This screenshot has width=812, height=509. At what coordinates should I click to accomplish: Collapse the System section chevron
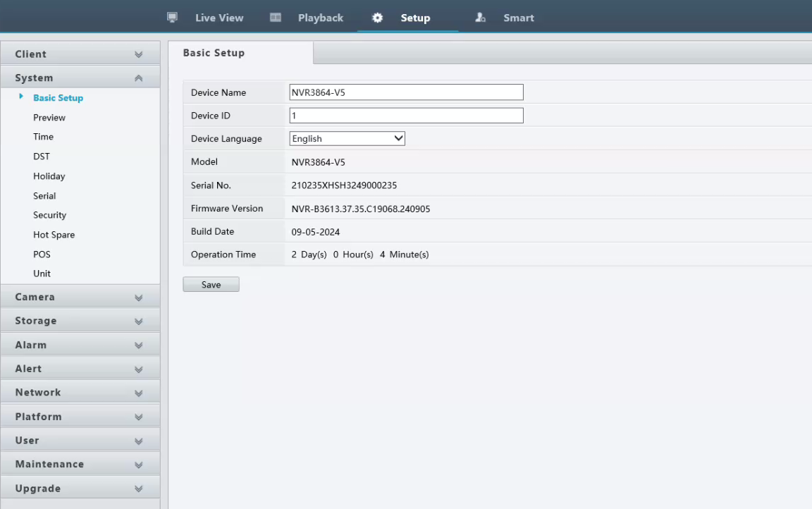pyautogui.click(x=138, y=78)
